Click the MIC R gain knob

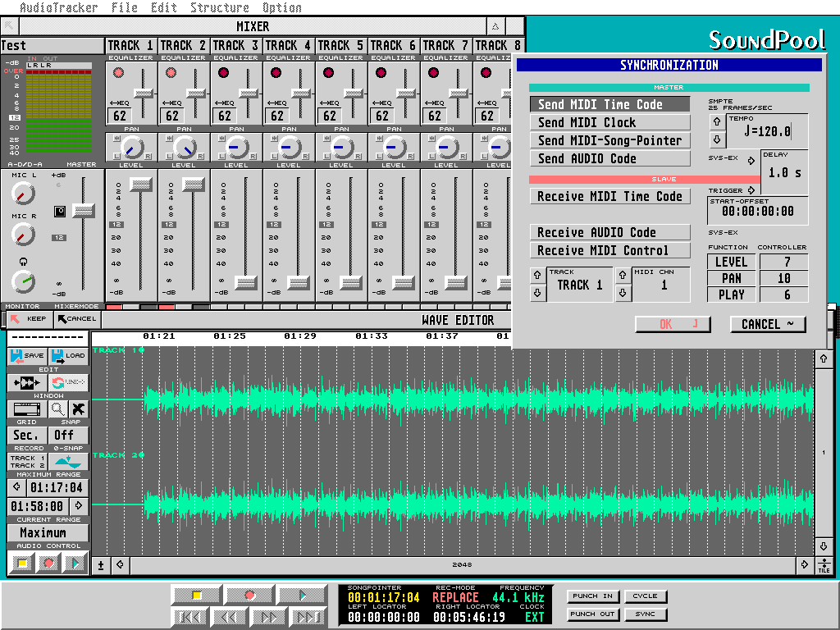click(23, 234)
